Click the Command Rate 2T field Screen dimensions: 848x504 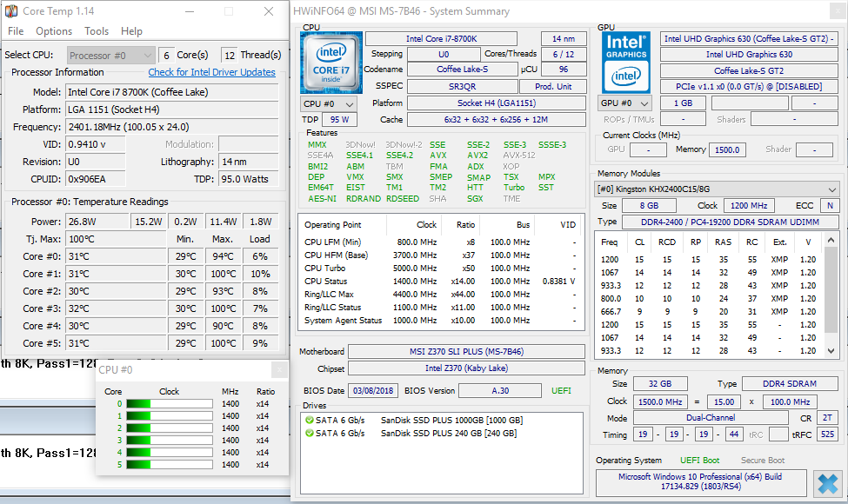[827, 418]
